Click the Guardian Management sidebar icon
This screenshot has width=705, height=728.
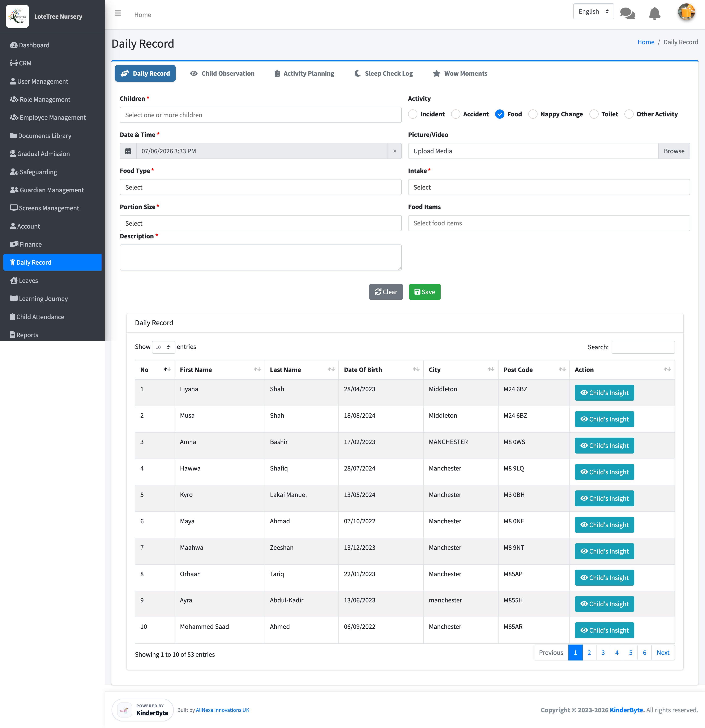tap(14, 190)
